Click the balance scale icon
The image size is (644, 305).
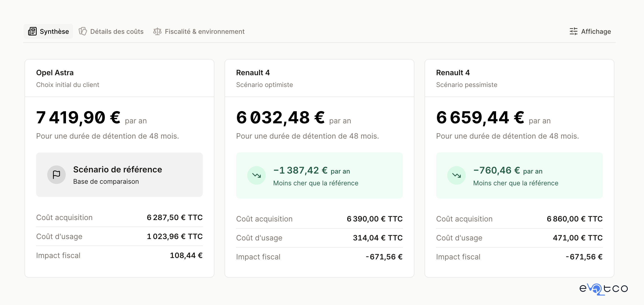coord(157,31)
